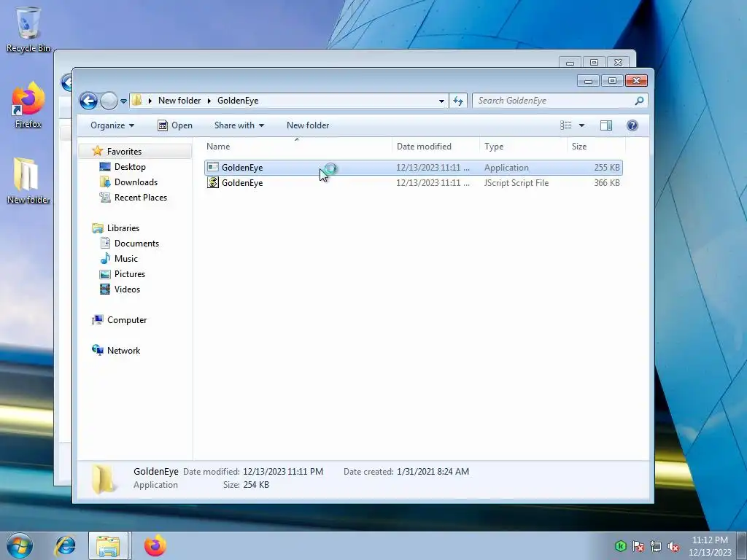Open recent pages dropdown next to Forward
This screenshot has width=747, height=560.
123,101
